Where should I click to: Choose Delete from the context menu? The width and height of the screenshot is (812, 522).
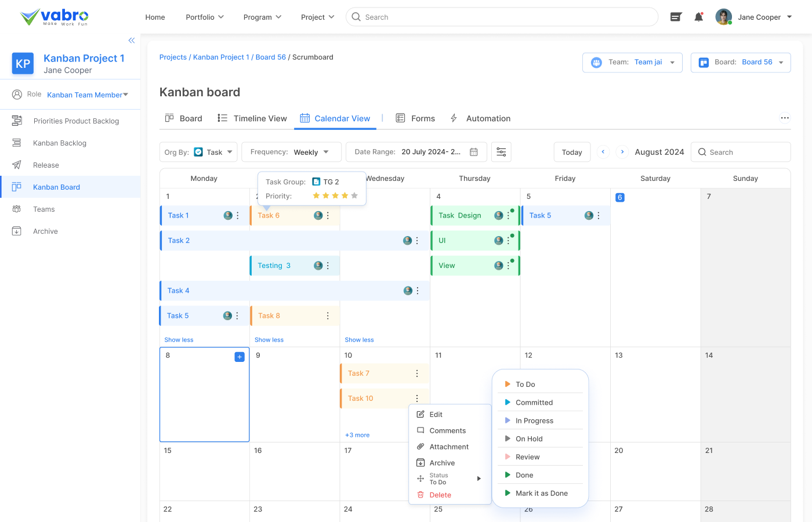441,494
